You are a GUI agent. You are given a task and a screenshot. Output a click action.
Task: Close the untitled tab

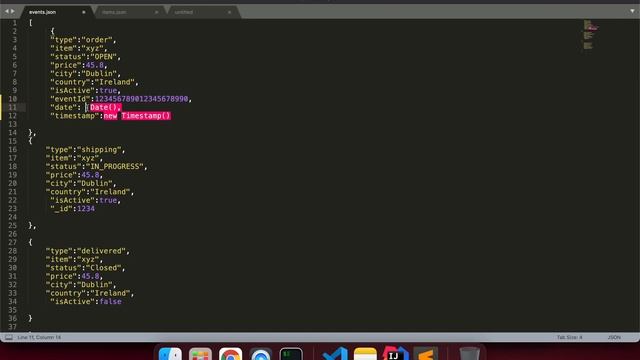(229, 12)
